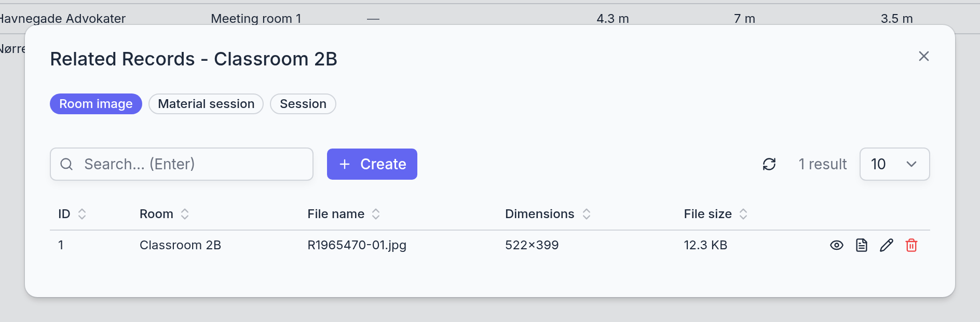Click the 522×399 dimensions value

(532, 245)
